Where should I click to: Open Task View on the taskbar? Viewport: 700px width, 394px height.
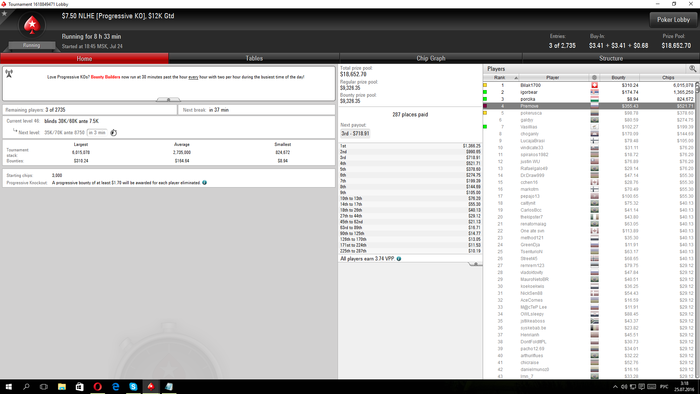pyautogui.click(x=44, y=387)
